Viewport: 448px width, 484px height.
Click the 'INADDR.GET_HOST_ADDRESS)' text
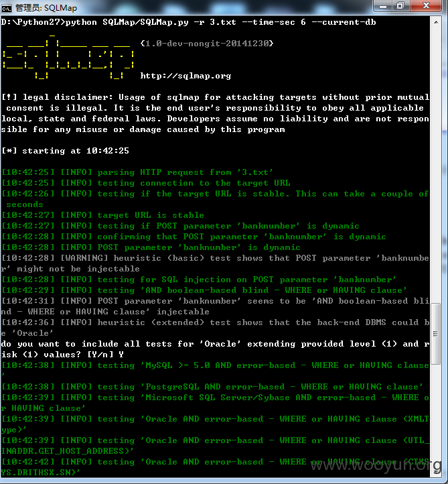click(67, 451)
